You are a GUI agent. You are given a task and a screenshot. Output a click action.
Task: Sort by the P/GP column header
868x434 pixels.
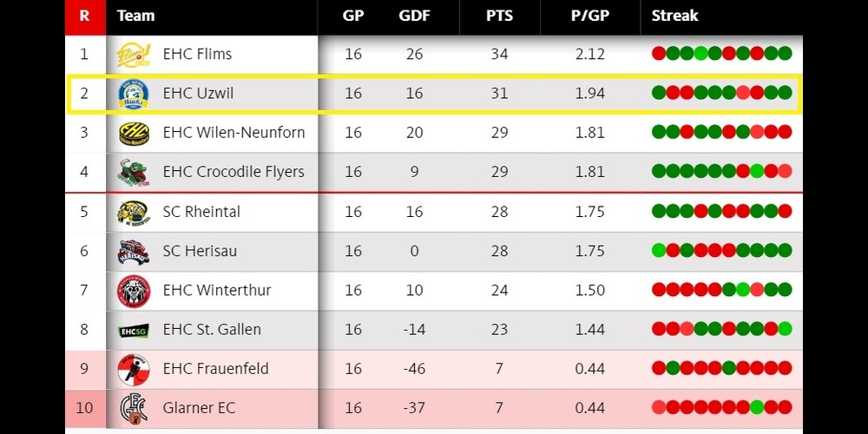pos(589,16)
